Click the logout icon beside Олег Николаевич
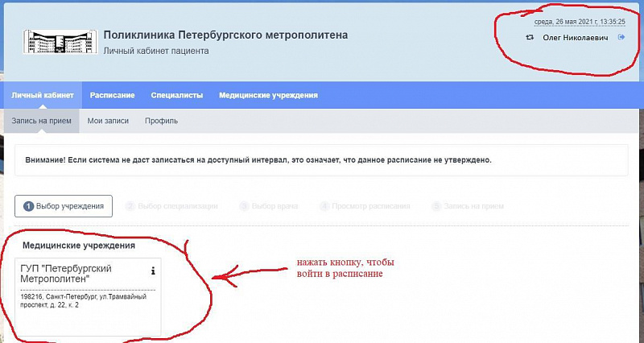Image resolution: width=644 pixels, height=343 pixels. pyautogui.click(x=621, y=37)
